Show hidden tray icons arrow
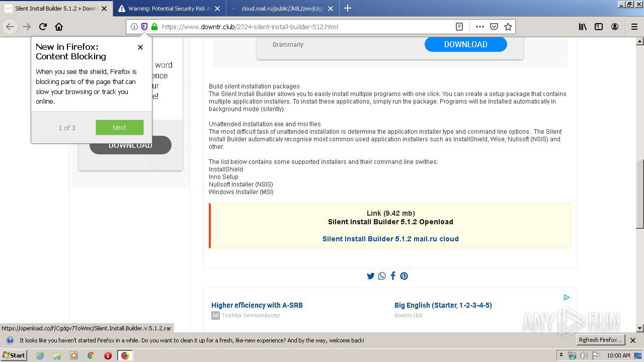 click(x=561, y=355)
